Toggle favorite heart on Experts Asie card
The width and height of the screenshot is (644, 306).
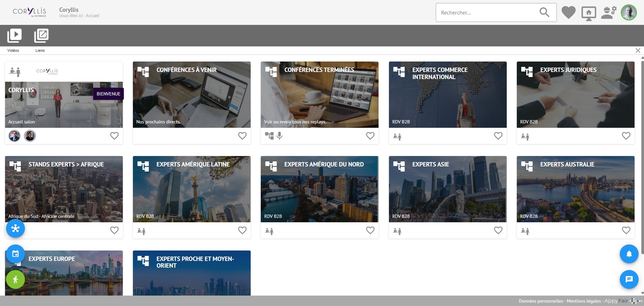point(498,230)
